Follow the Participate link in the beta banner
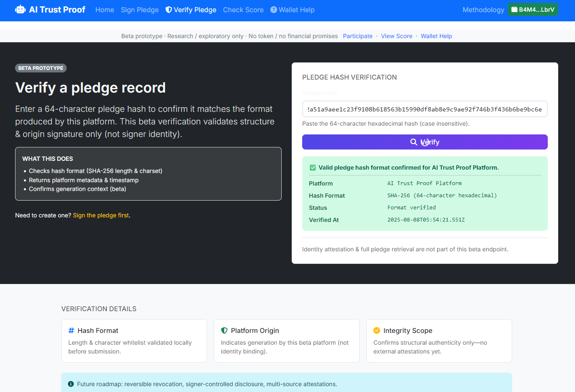Screen dimensions: 575x392 coord(357,36)
